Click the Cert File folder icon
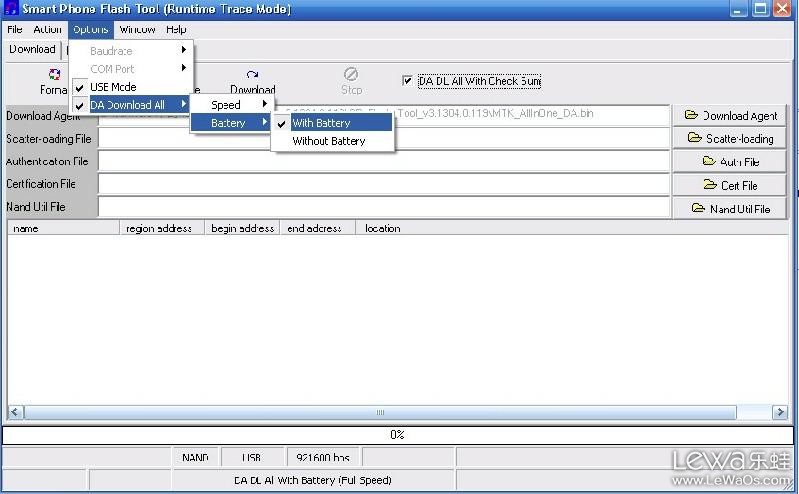799x494 pixels. pyautogui.click(x=710, y=185)
